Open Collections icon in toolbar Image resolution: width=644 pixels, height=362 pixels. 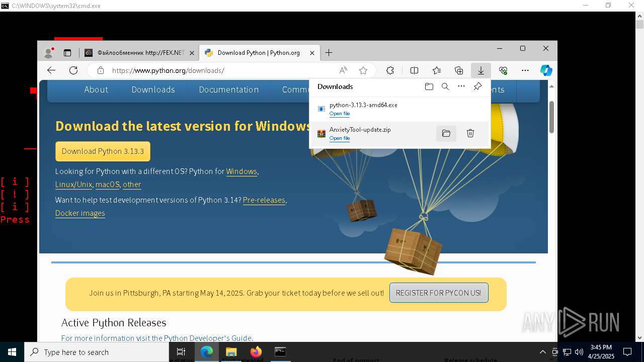click(459, 70)
